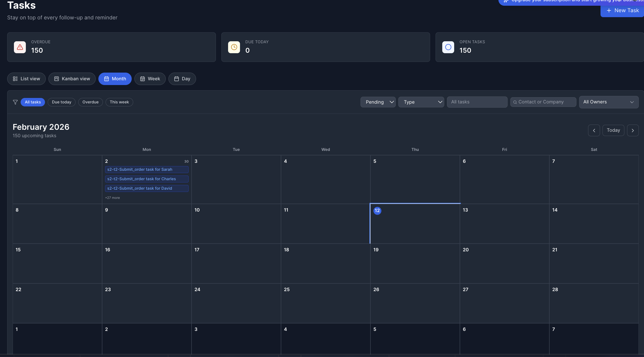Go to next month with right chevron
The height and width of the screenshot is (357, 644).
[x=633, y=130]
